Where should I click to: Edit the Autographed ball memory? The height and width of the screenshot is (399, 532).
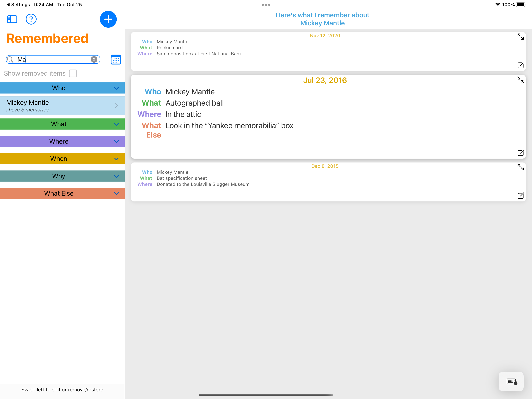point(521,153)
